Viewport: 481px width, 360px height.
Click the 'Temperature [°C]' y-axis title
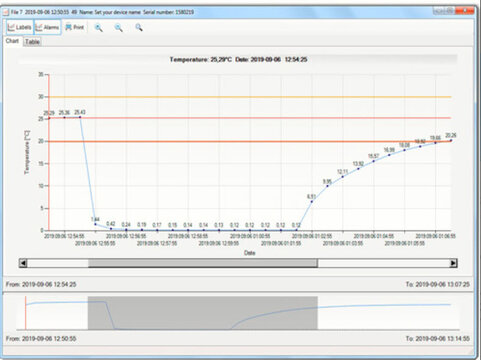tap(27, 152)
